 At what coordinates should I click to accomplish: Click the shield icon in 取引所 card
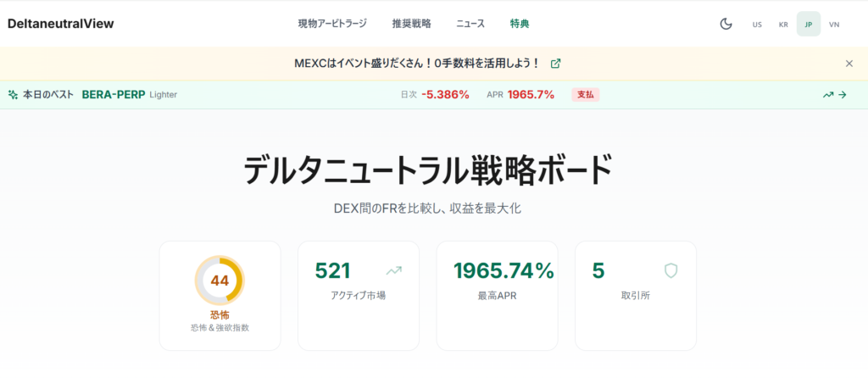pyautogui.click(x=670, y=271)
